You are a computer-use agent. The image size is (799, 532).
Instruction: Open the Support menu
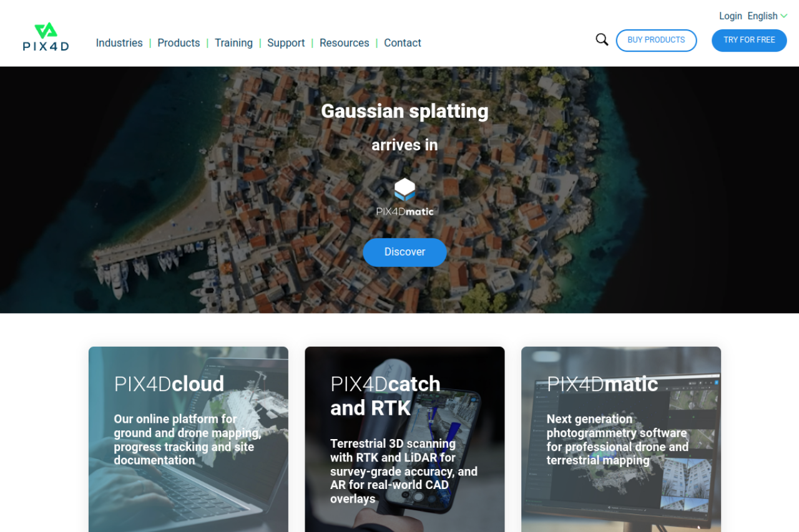[286, 43]
